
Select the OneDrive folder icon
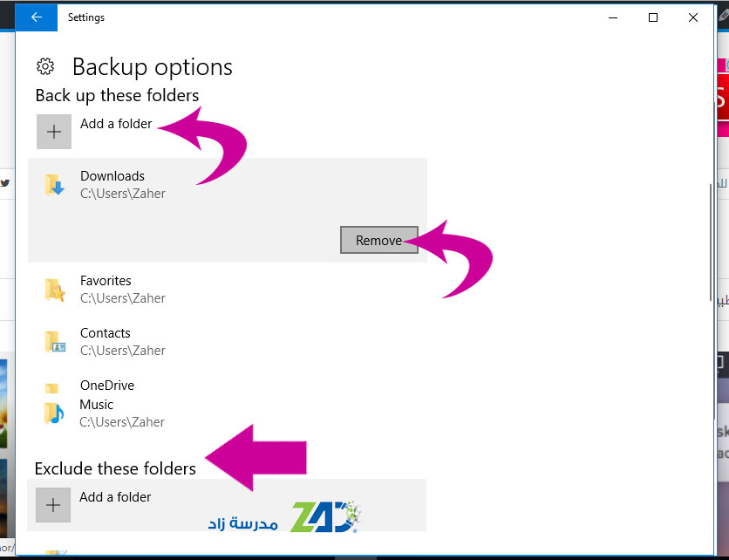click(51, 388)
